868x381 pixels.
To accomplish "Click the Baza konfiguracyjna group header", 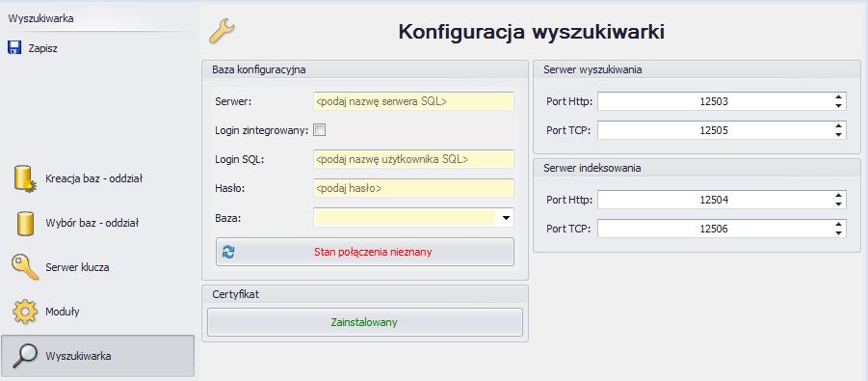I will 259,69.
